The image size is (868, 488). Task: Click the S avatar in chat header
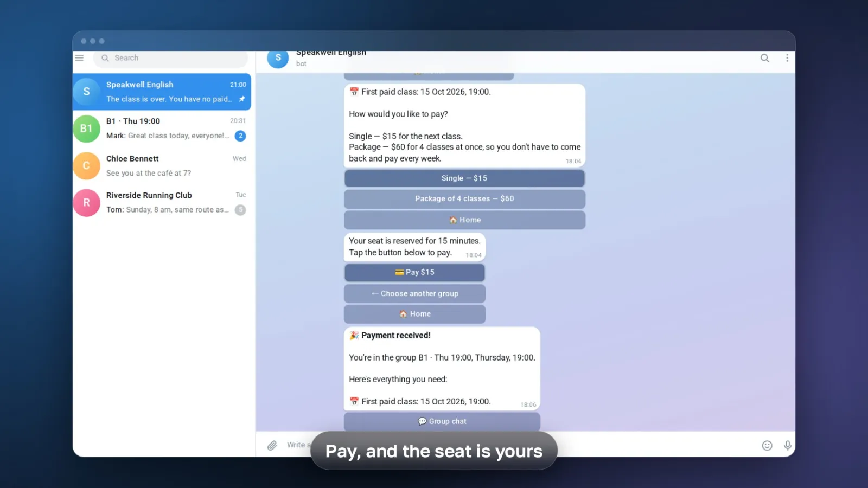pos(278,58)
